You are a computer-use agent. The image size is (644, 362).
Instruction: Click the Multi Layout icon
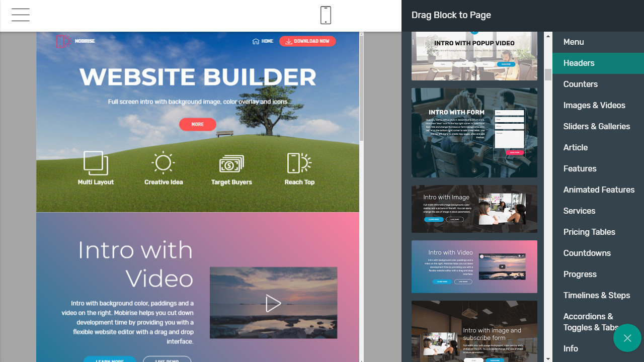(96, 163)
